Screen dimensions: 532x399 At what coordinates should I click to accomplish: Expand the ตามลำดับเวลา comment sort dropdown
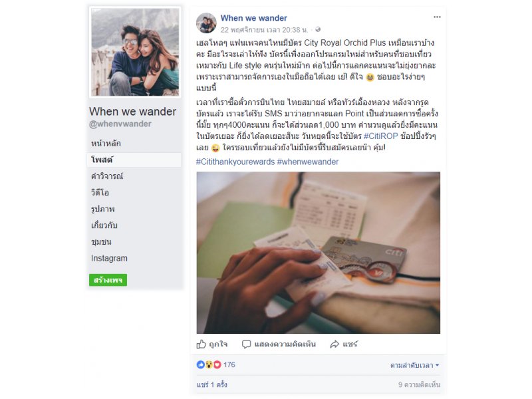pyautogui.click(x=414, y=365)
